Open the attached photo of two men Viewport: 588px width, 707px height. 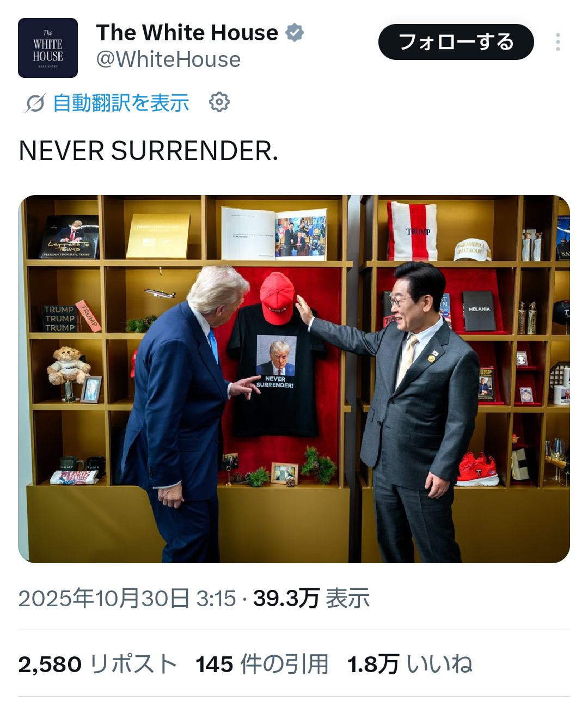coord(294,379)
